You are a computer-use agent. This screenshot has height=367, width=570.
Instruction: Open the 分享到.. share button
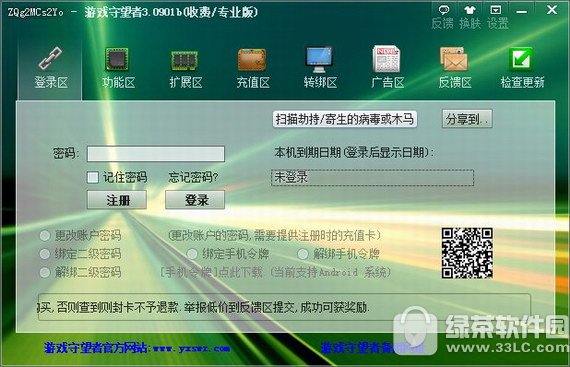tap(467, 119)
